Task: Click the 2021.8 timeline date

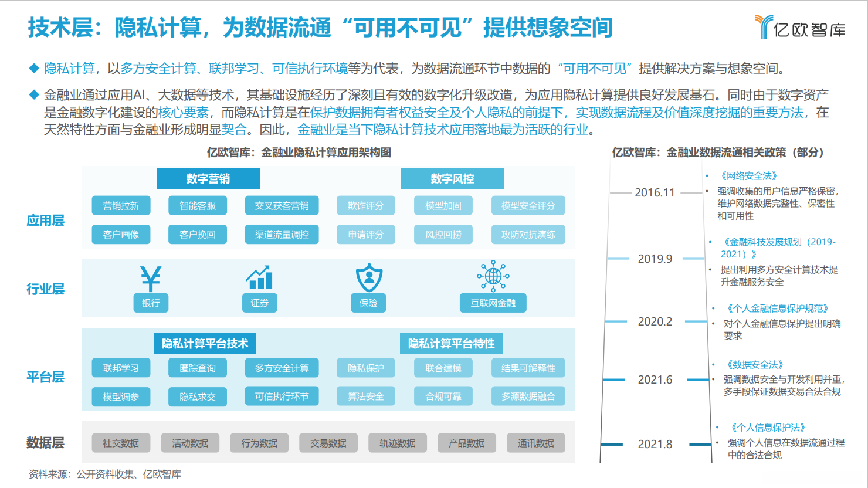Action: 655,444
